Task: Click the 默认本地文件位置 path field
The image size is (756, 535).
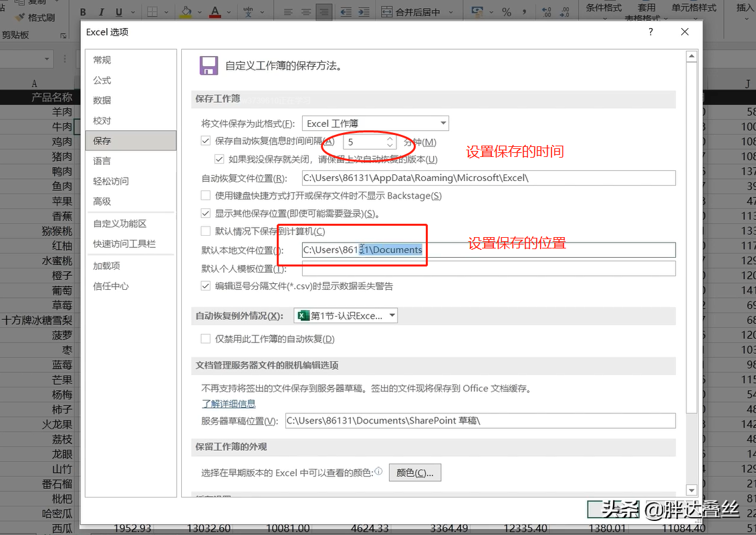Action: click(489, 250)
